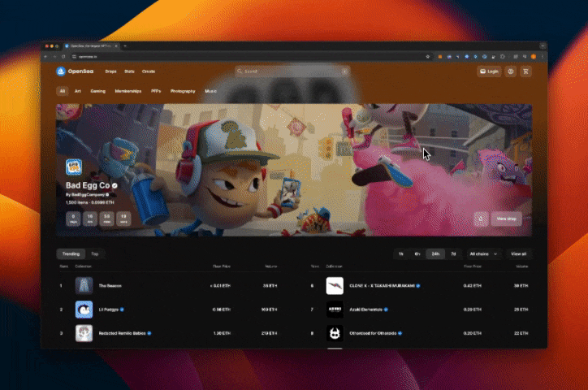This screenshot has height=390, width=588.
Task: Open the shopping cart icon
Action: tap(525, 71)
